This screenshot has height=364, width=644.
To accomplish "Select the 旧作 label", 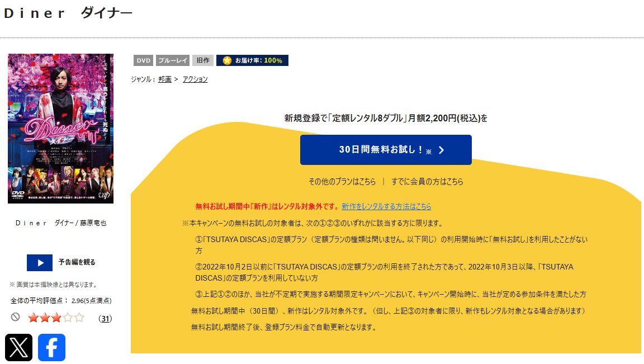I will tap(202, 59).
